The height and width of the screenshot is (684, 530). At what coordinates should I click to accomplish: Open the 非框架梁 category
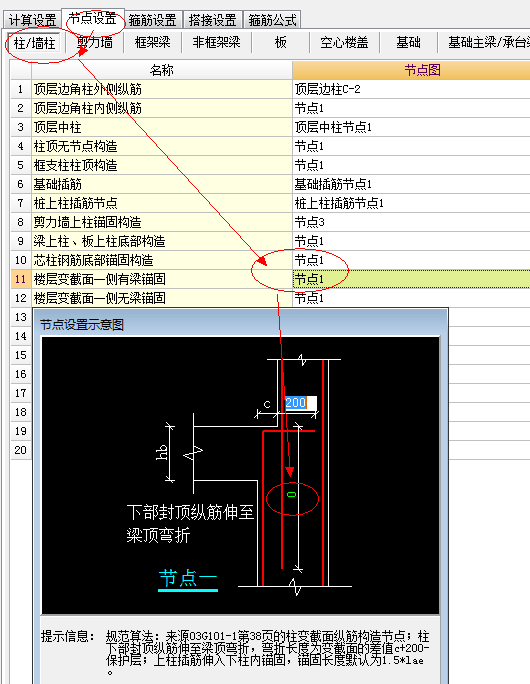pyautogui.click(x=216, y=43)
